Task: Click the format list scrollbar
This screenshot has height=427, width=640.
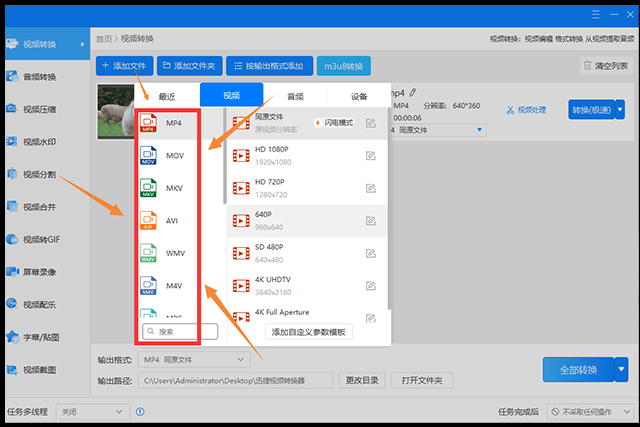Action: click(224, 156)
